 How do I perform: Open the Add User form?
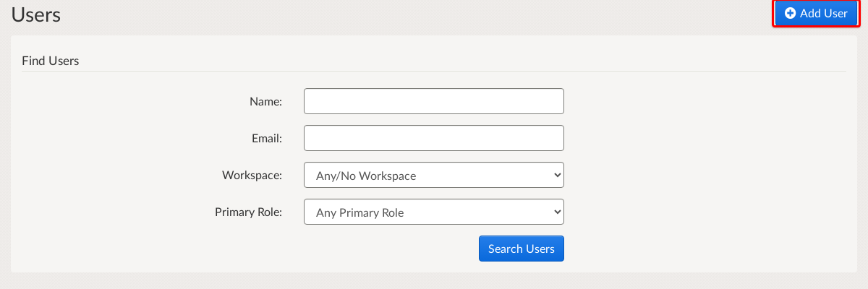click(816, 13)
